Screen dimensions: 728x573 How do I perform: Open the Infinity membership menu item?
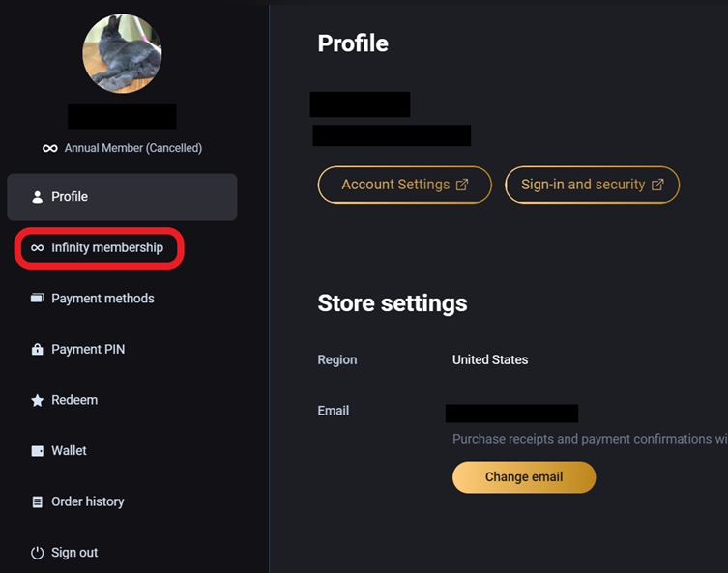(106, 248)
